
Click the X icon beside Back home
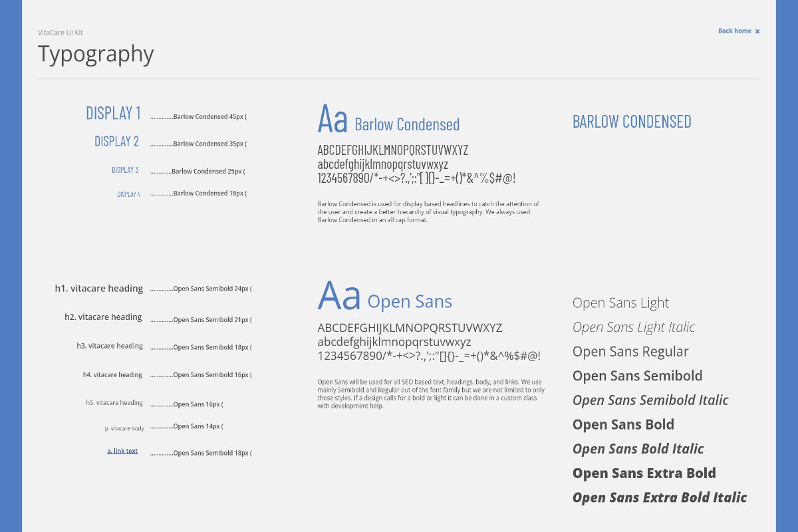tap(757, 31)
